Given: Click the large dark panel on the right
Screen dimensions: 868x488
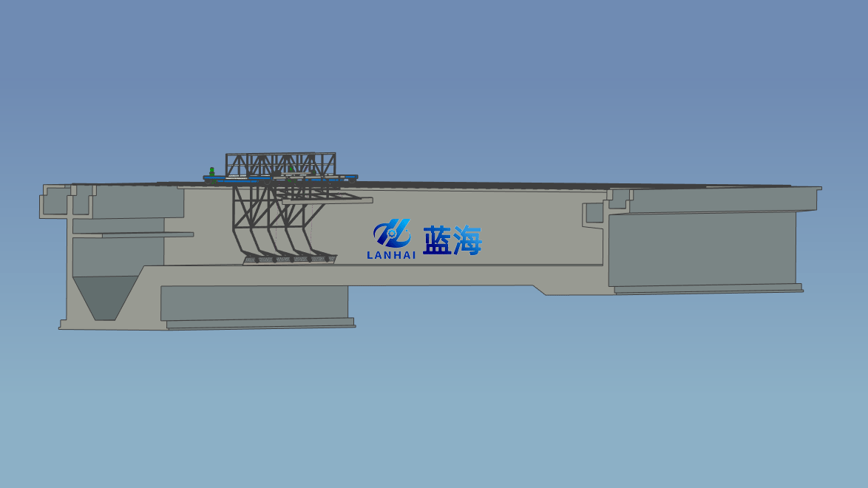Looking at the screenshot, I should coord(702,248).
